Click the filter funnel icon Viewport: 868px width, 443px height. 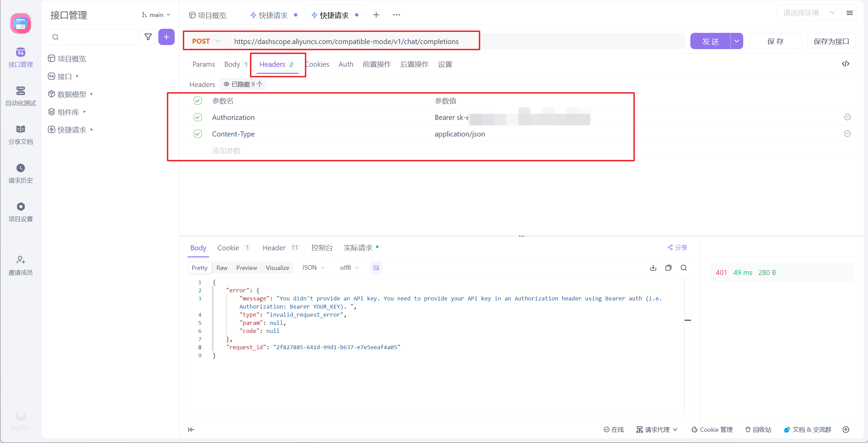pyautogui.click(x=148, y=37)
